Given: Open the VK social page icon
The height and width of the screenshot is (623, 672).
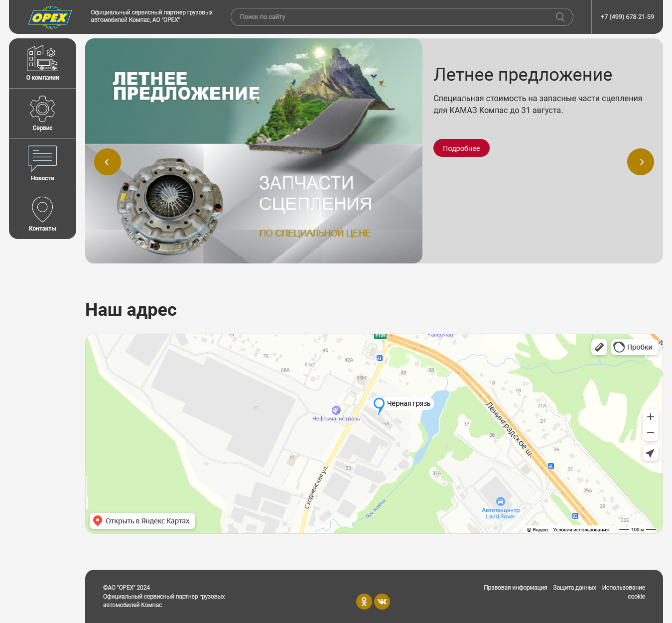Looking at the screenshot, I should tap(382, 602).
